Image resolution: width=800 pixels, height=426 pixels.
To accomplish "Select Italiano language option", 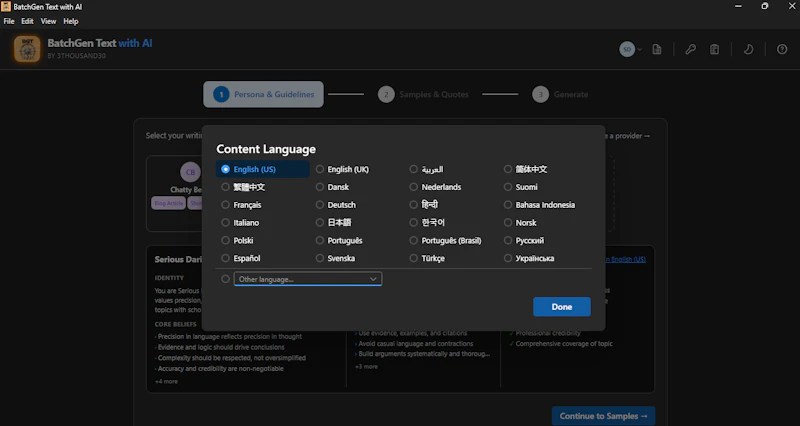I will pos(240,223).
